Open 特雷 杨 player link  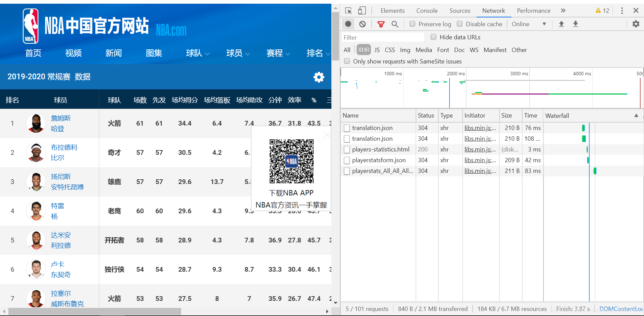(57, 211)
